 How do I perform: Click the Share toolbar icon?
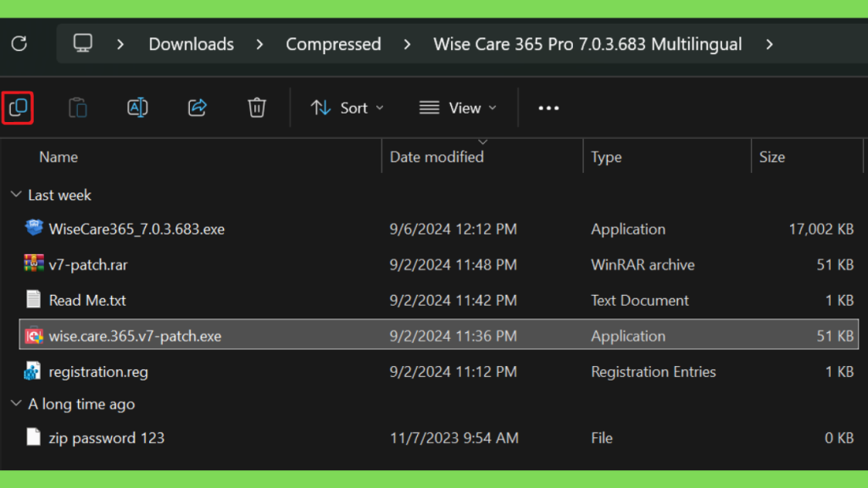coord(197,108)
